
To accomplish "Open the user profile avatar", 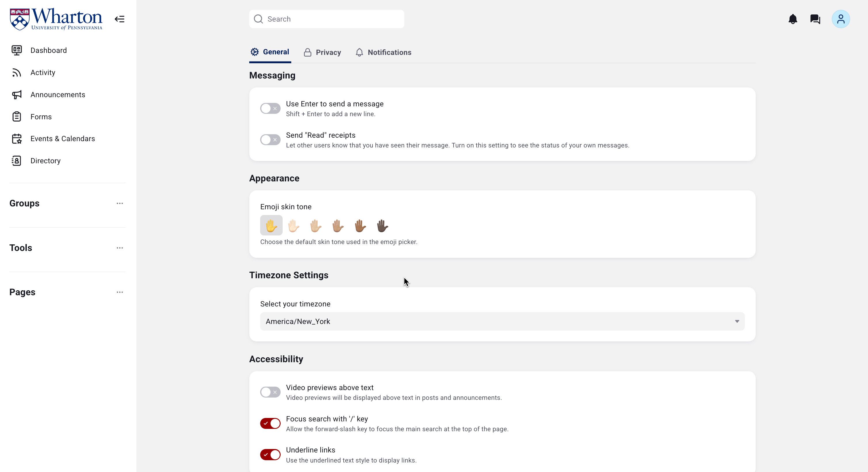I will click(x=841, y=19).
